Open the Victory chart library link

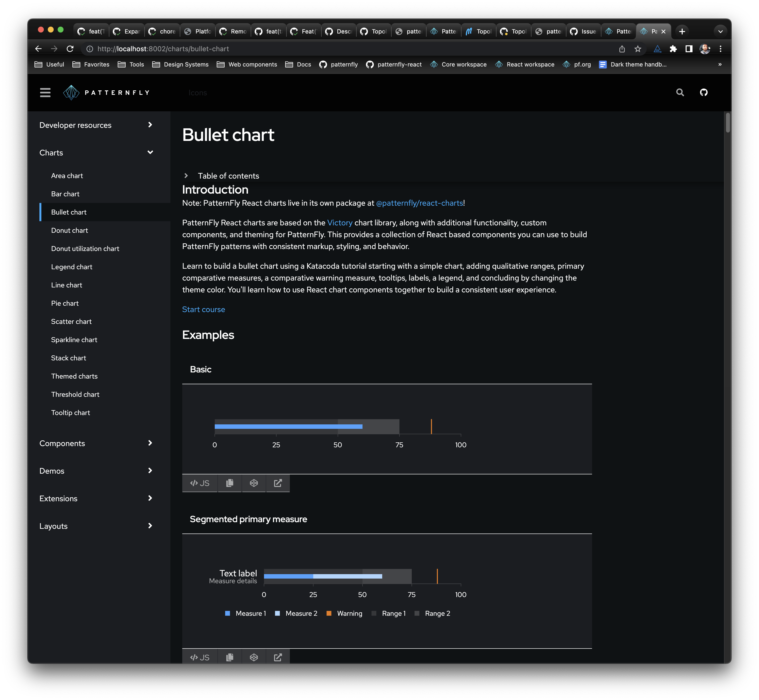pos(339,223)
